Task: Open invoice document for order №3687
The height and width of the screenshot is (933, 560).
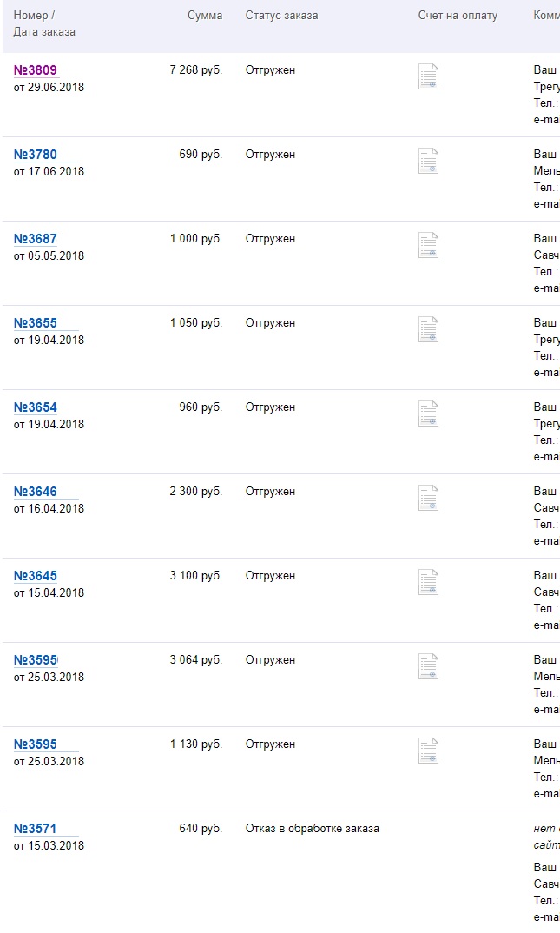Action: click(x=428, y=245)
